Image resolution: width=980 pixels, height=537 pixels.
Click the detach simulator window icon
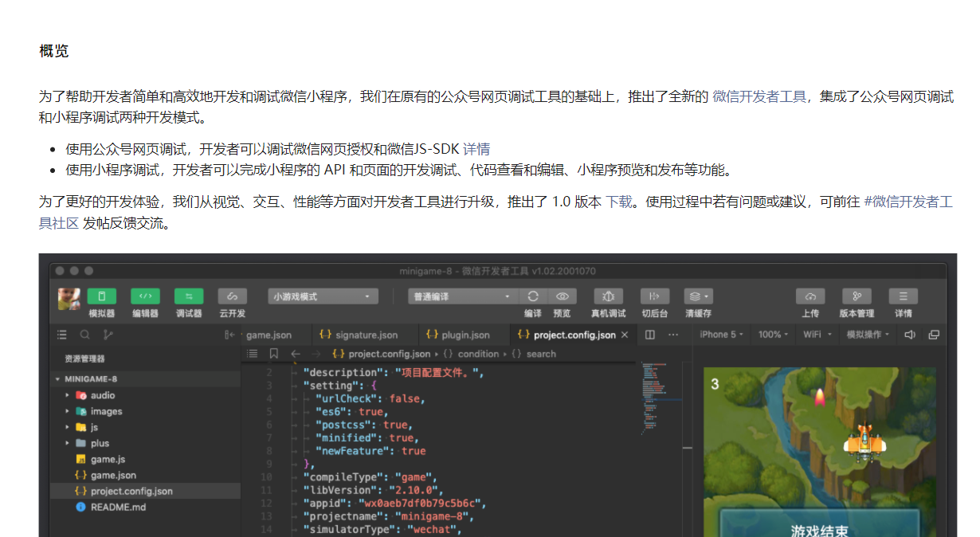934,335
